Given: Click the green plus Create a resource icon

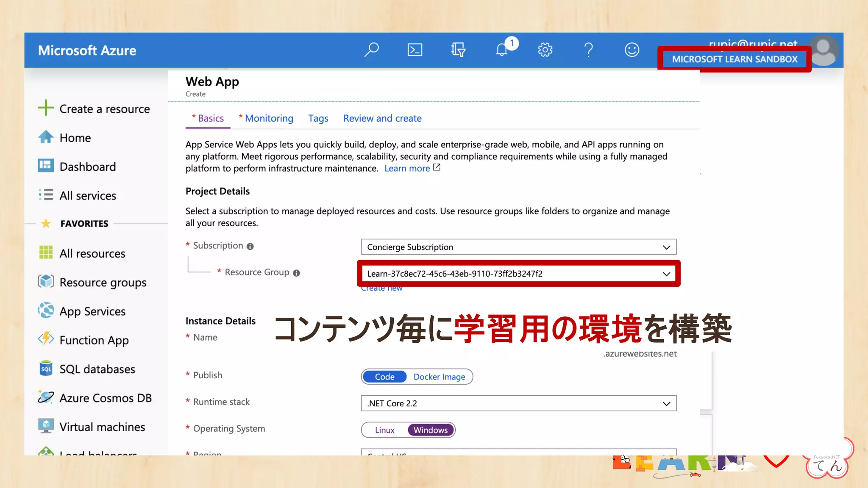Looking at the screenshot, I should [46, 108].
